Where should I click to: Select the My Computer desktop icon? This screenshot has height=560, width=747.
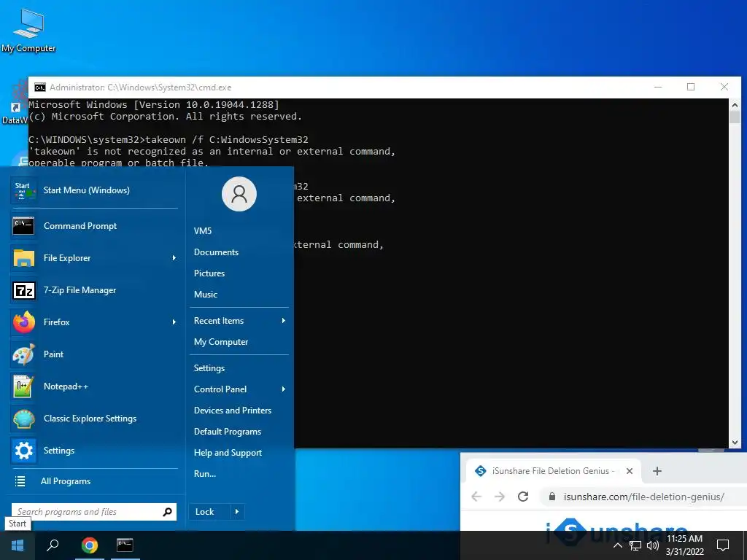28,31
